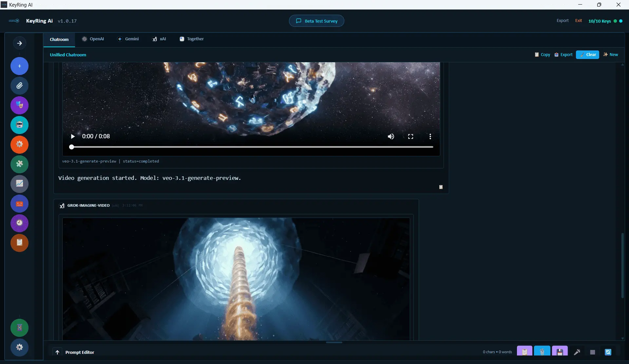Click the refresh icon in the prompt editor
The width and height of the screenshot is (629, 364).
coord(608,352)
